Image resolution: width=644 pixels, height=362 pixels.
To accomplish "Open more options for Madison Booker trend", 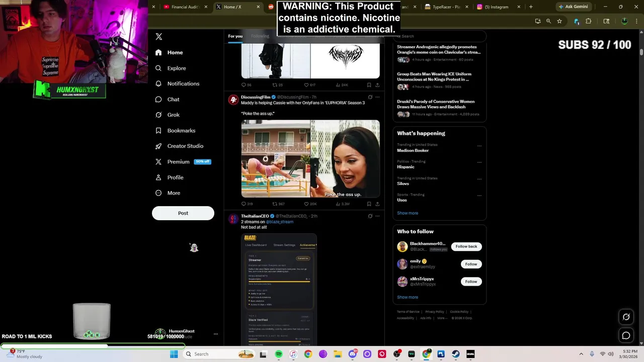I will click(479, 146).
